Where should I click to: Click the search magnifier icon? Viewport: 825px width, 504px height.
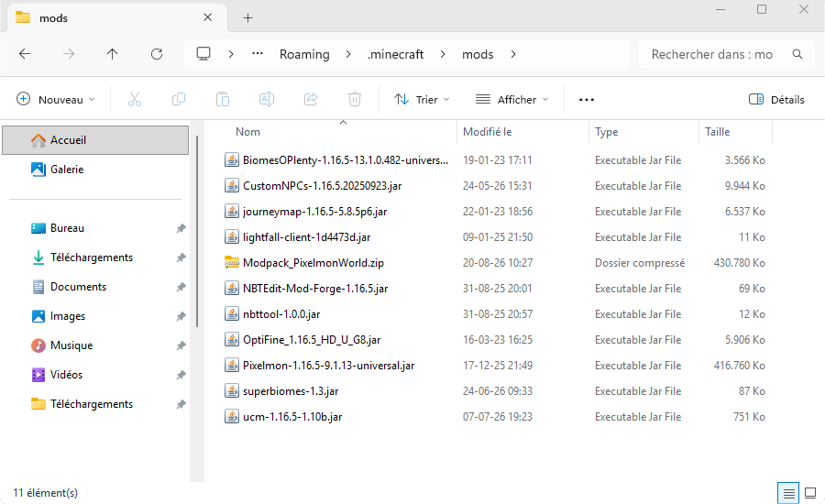pyautogui.click(x=797, y=54)
